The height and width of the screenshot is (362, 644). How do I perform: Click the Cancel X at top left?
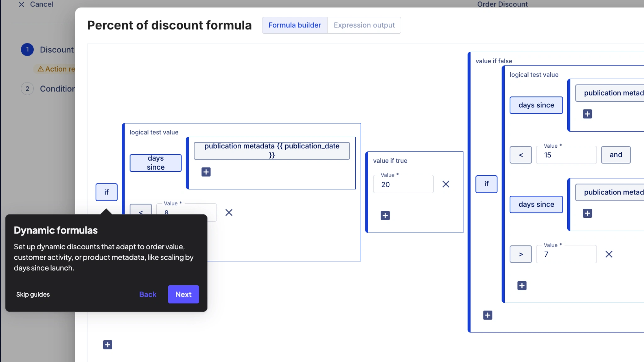tap(21, 4)
